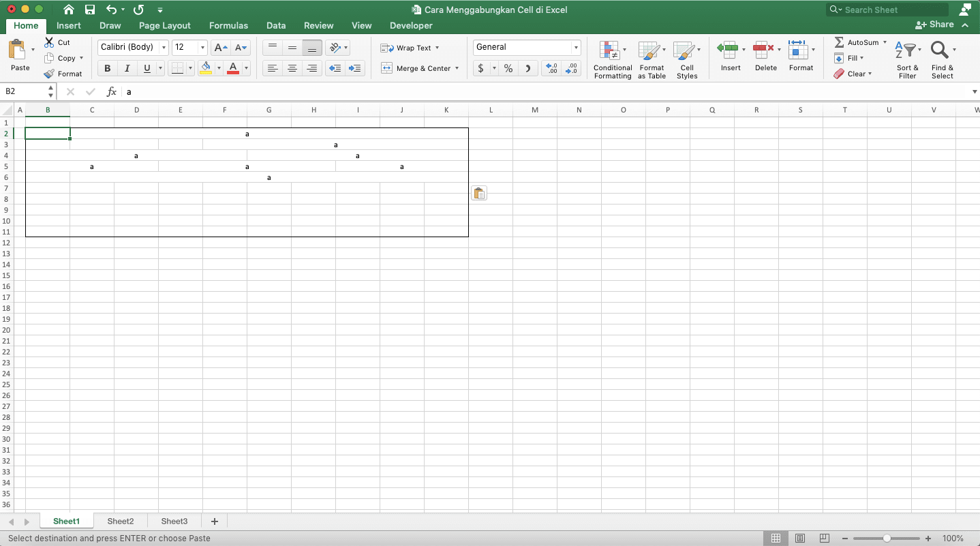Open the font name dropdown

pos(164,48)
